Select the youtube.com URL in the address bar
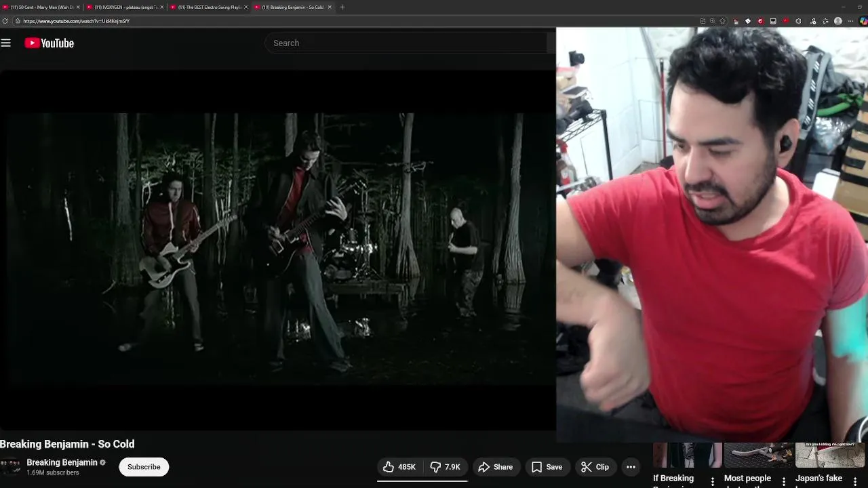Viewport: 868px width, 488px height. (x=76, y=21)
